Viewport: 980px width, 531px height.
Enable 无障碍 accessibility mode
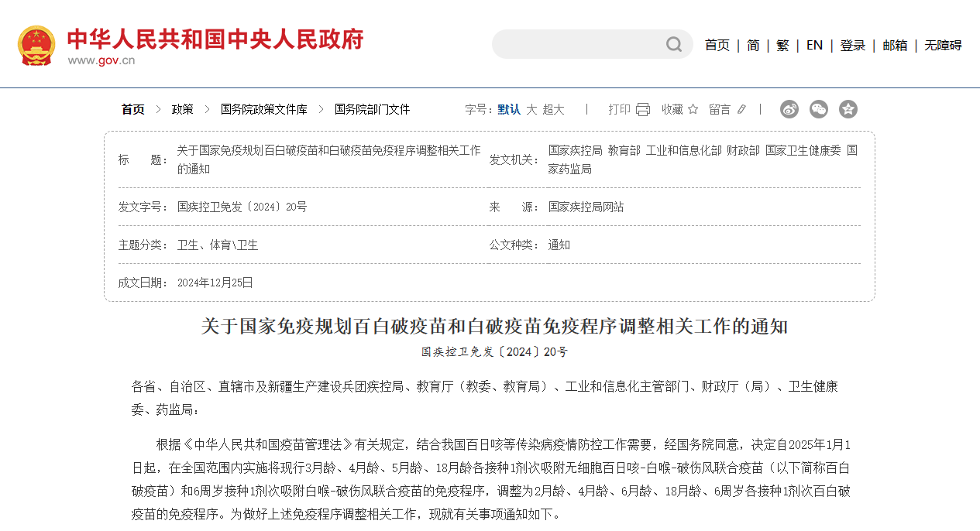click(943, 45)
